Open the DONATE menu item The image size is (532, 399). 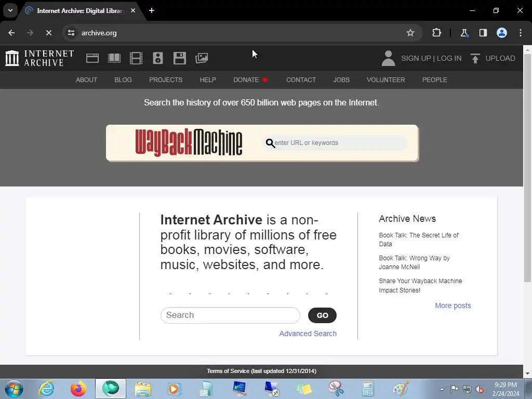click(250, 79)
